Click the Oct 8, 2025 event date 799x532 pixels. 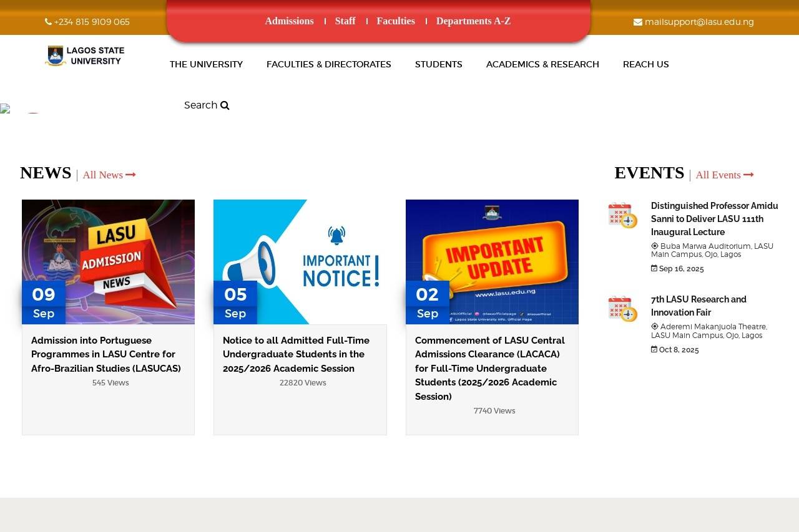click(679, 350)
